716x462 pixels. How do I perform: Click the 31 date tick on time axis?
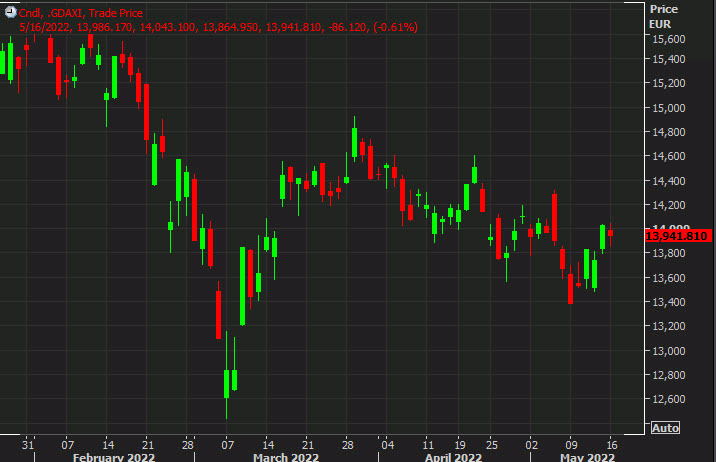[x=28, y=445]
